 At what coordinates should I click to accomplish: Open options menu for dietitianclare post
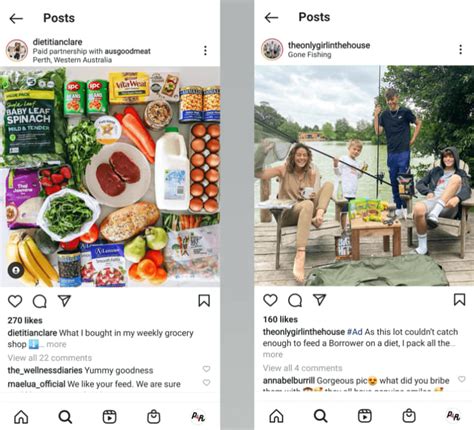(205, 50)
